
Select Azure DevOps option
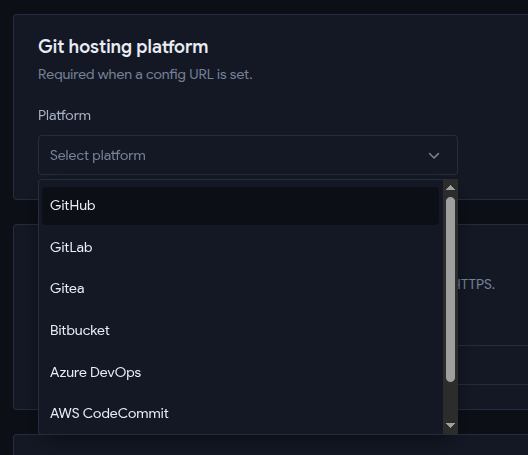pyautogui.click(x=240, y=372)
